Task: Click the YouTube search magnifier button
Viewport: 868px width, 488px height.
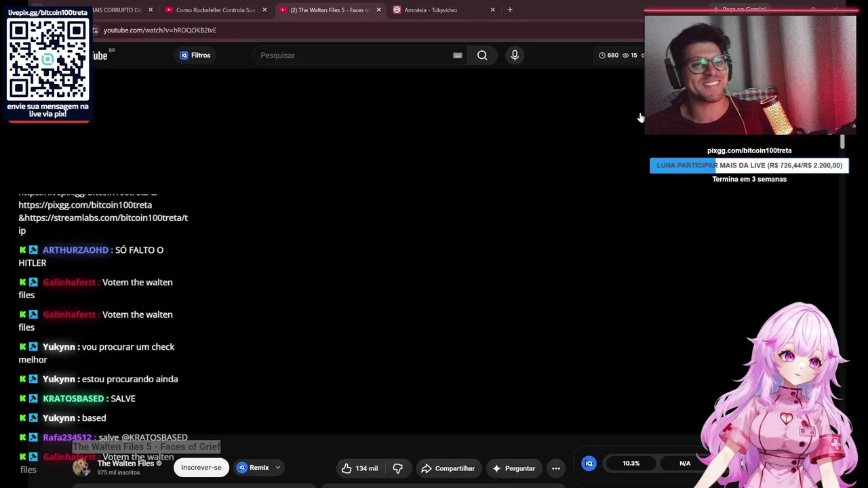Action: click(482, 56)
